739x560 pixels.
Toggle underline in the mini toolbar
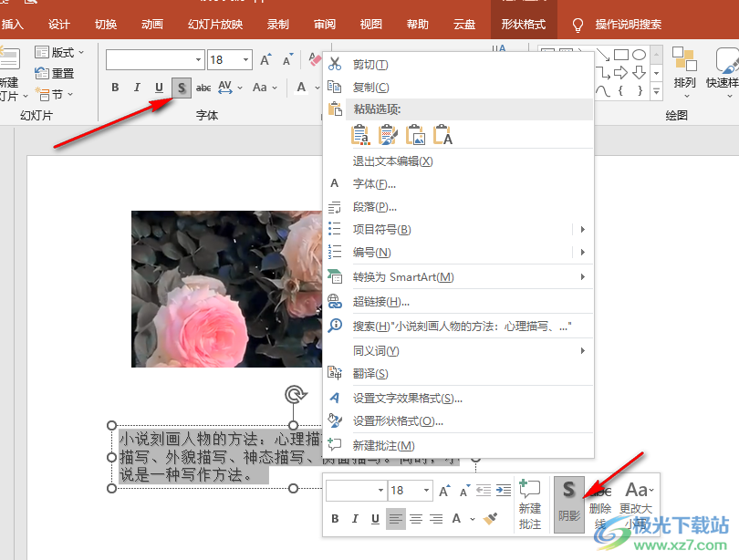(375, 519)
